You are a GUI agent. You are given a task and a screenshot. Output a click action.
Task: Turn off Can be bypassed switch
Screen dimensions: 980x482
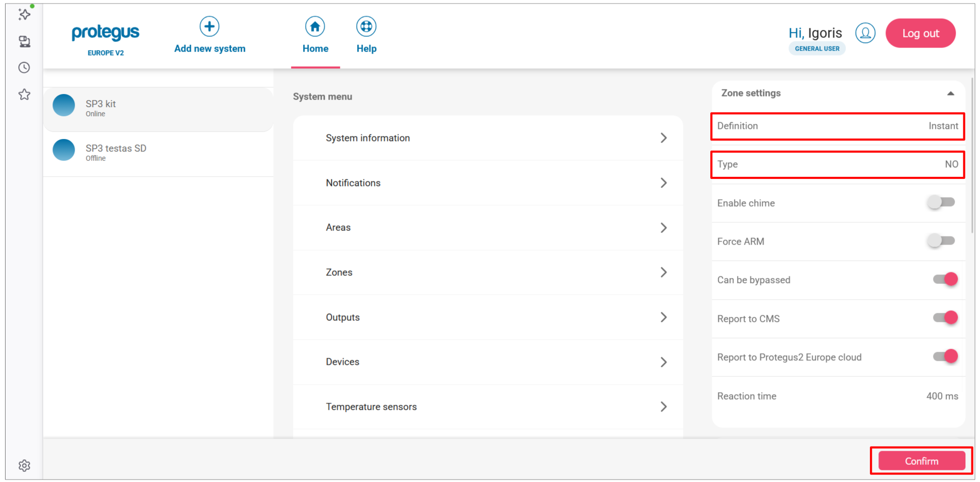[945, 279]
